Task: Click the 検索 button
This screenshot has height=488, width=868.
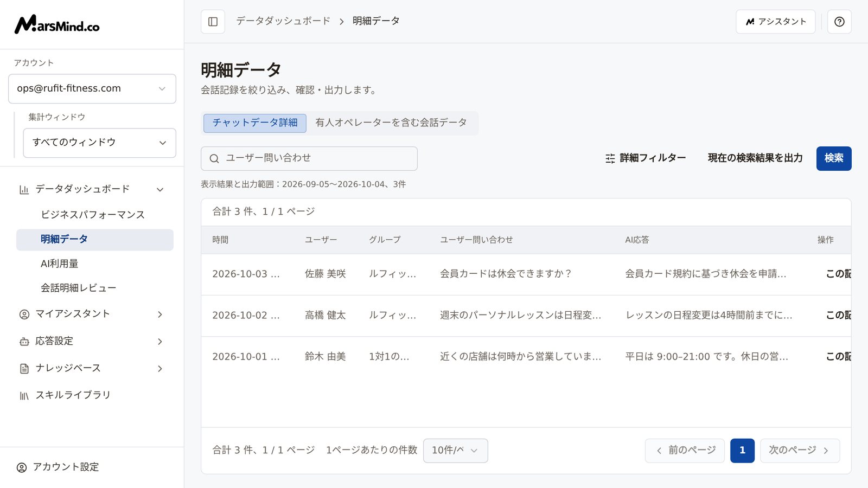Action: tap(834, 158)
